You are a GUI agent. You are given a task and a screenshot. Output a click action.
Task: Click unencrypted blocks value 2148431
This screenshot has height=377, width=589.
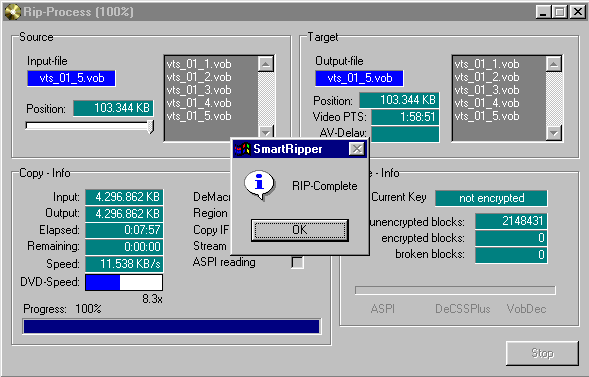pyautogui.click(x=511, y=221)
